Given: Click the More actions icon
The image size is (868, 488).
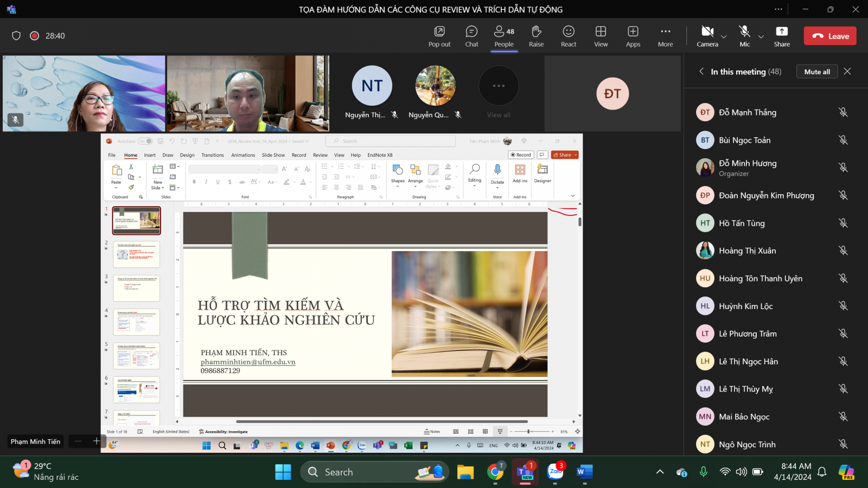Looking at the screenshot, I should [665, 36].
